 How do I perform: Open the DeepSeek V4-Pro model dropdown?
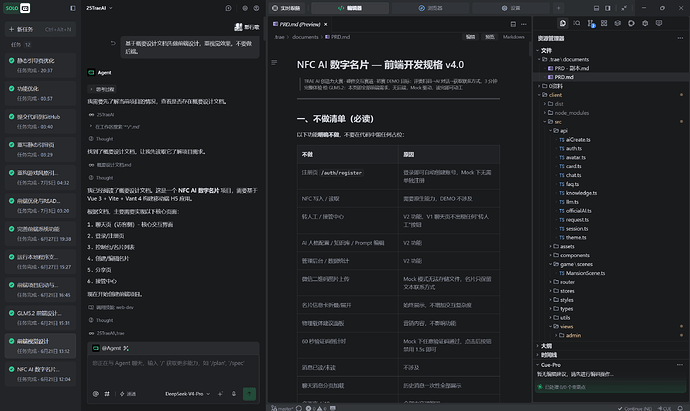(187, 394)
